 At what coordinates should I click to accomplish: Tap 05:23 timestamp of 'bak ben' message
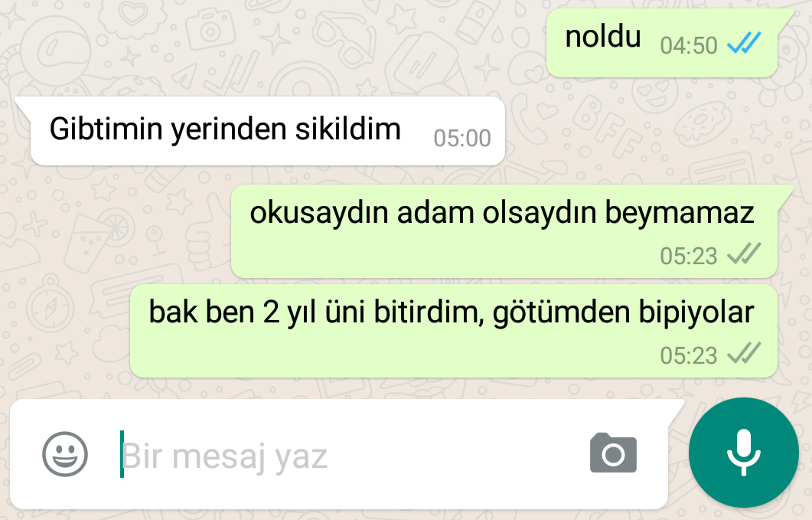[x=689, y=355]
